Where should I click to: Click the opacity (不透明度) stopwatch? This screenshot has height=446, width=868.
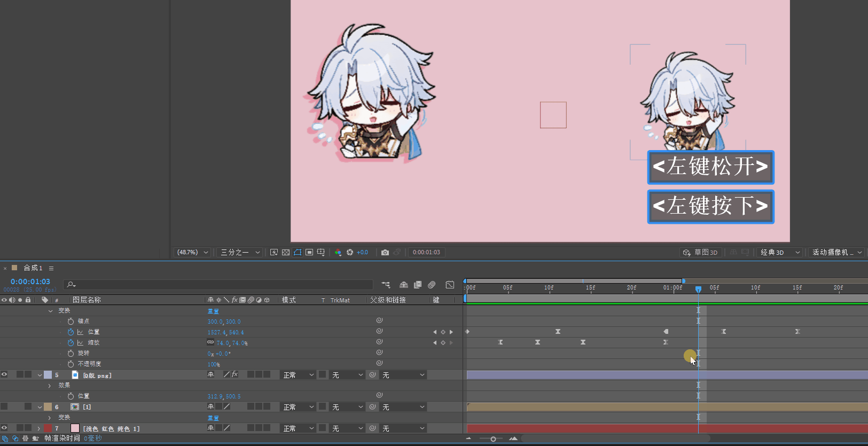pyautogui.click(x=71, y=364)
